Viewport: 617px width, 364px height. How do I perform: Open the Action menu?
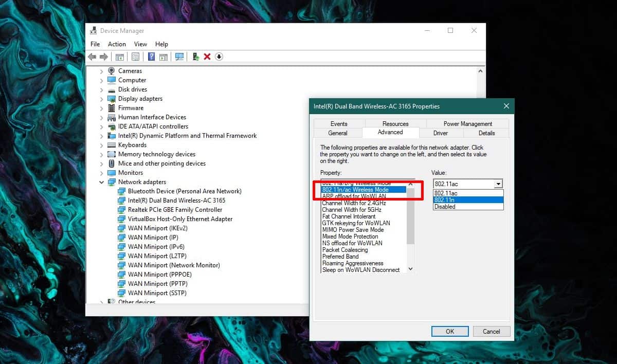click(x=117, y=44)
